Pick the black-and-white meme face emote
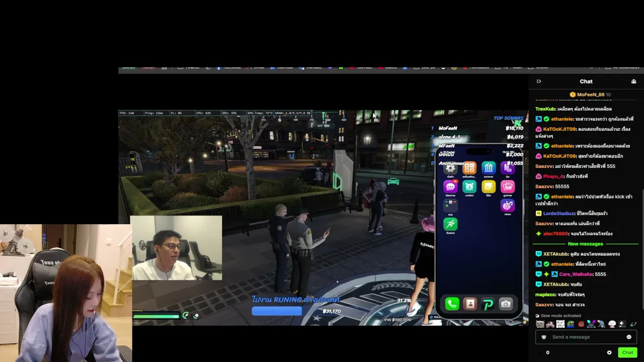This screenshot has height=362, width=644. (x=560, y=324)
